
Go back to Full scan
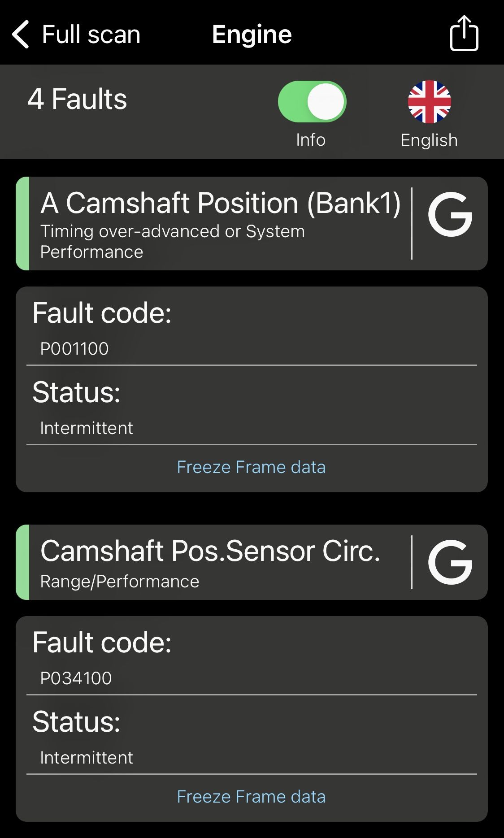tap(91, 35)
